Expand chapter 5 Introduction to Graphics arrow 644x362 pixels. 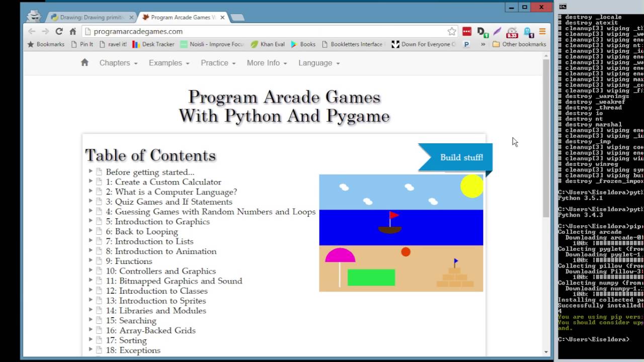pyautogui.click(x=91, y=221)
